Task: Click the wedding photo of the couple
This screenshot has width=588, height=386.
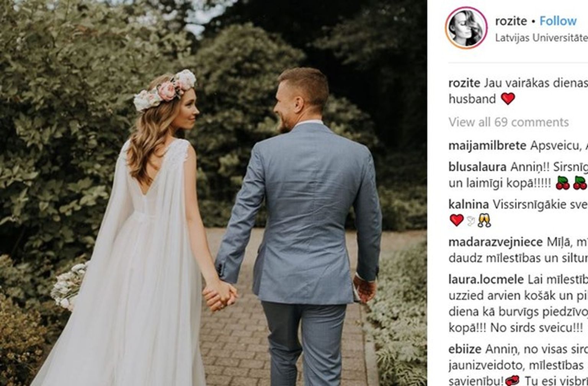Action: 213,193
